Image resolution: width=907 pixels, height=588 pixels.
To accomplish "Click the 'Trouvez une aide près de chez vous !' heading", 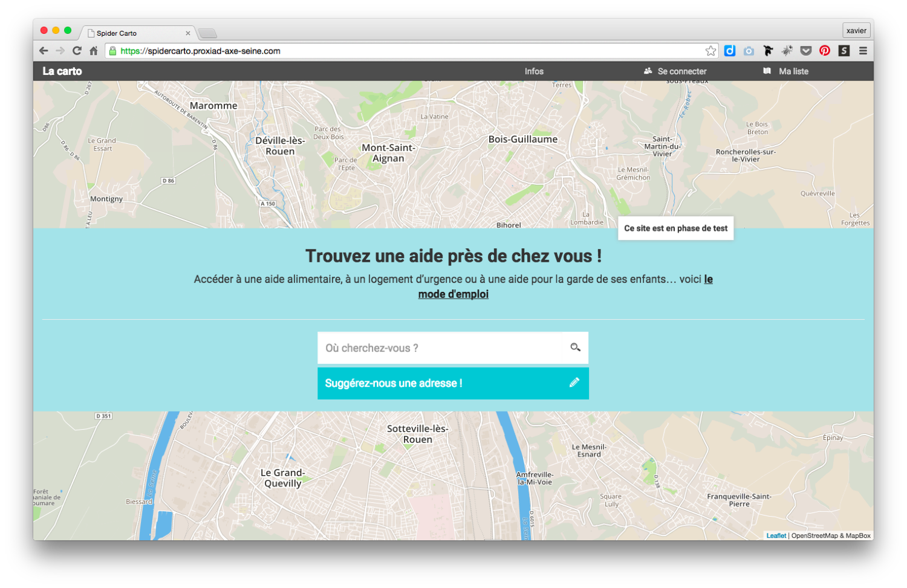I will tap(453, 256).
